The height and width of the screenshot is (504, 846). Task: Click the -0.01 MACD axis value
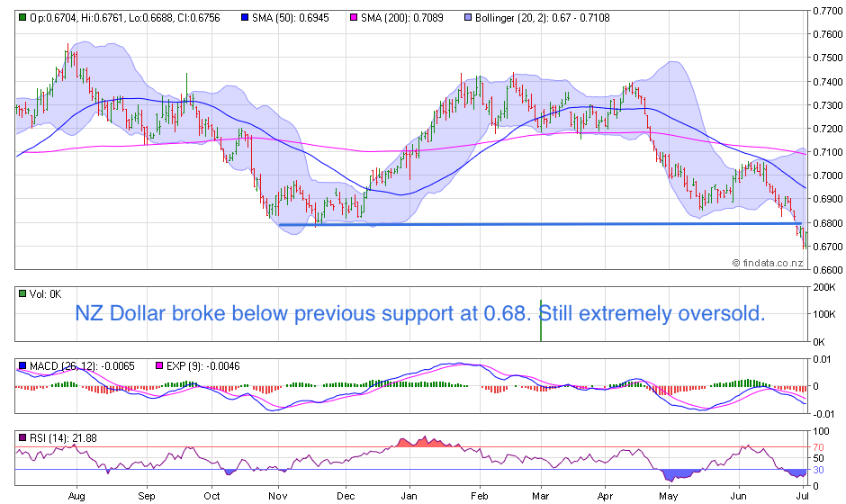click(x=824, y=414)
